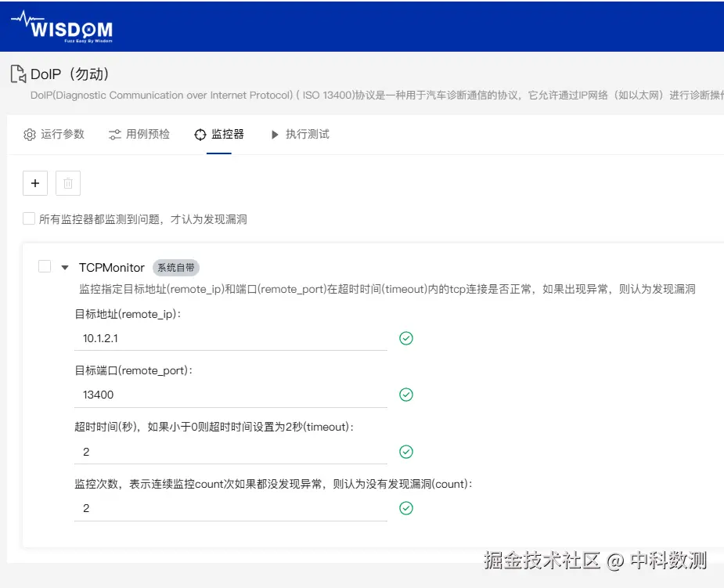Click the validation checkmark beside remote_port
This screenshot has height=588, width=724.
tap(406, 395)
